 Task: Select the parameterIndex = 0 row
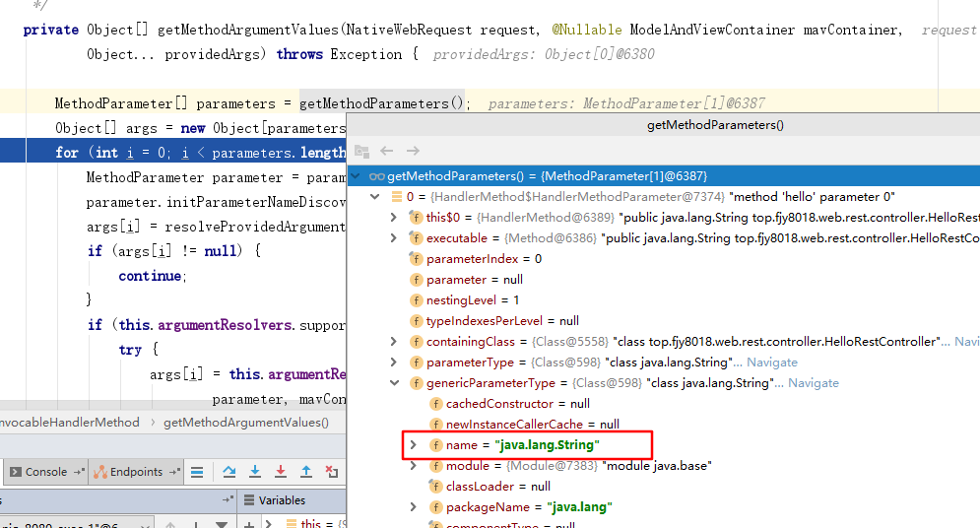tap(484, 259)
